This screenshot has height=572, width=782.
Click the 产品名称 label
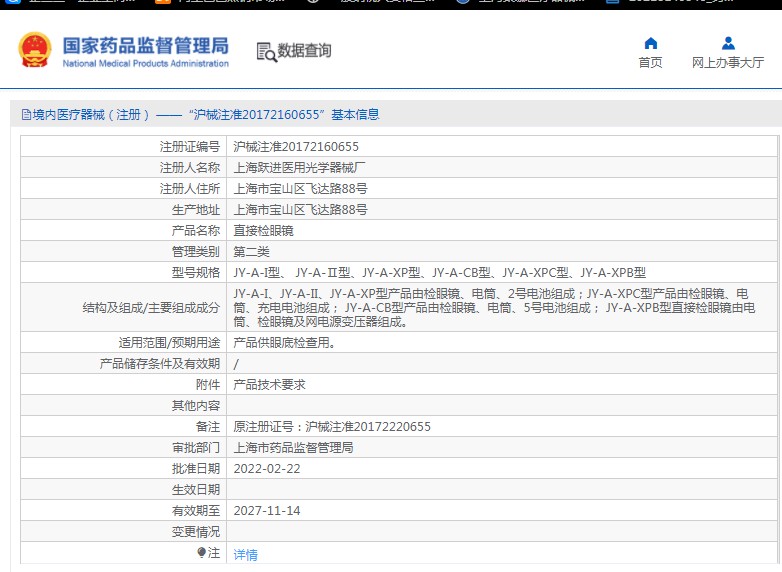click(x=196, y=230)
